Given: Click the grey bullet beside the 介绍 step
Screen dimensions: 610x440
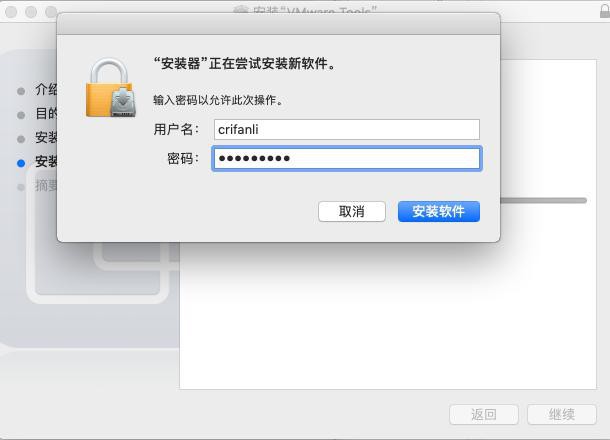Looking at the screenshot, I should point(21,91).
